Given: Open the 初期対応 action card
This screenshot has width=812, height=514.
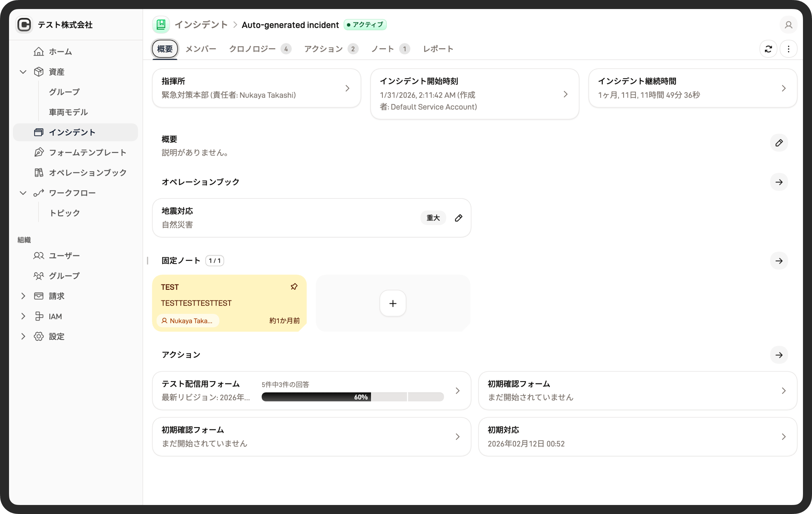Looking at the screenshot, I should pyautogui.click(x=637, y=437).
